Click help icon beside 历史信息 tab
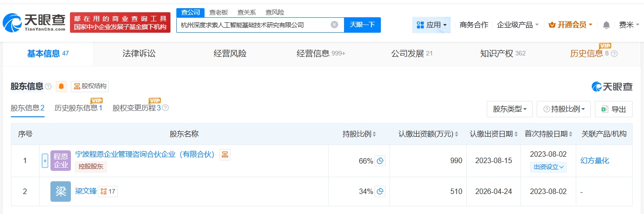 [614, 54]
